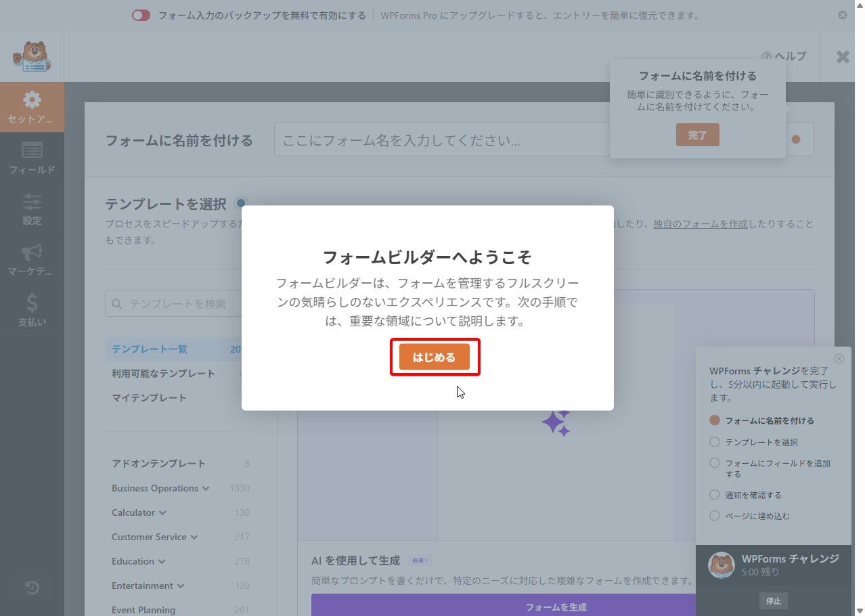Close the form builder with X icon

(x=842, y=57)
